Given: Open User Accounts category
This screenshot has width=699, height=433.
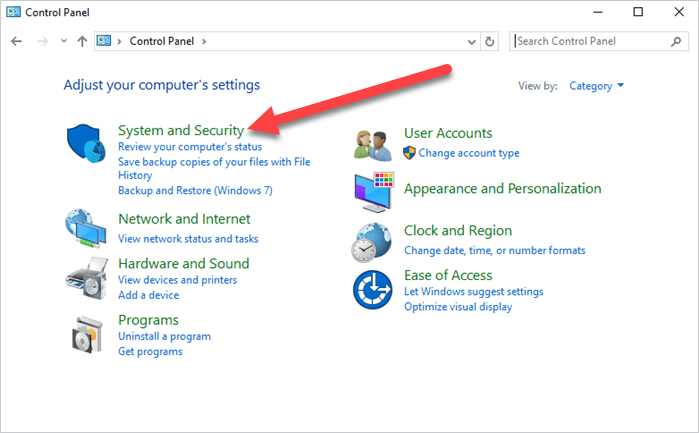Looking at the screenshot, I should (x=448, y=133).
